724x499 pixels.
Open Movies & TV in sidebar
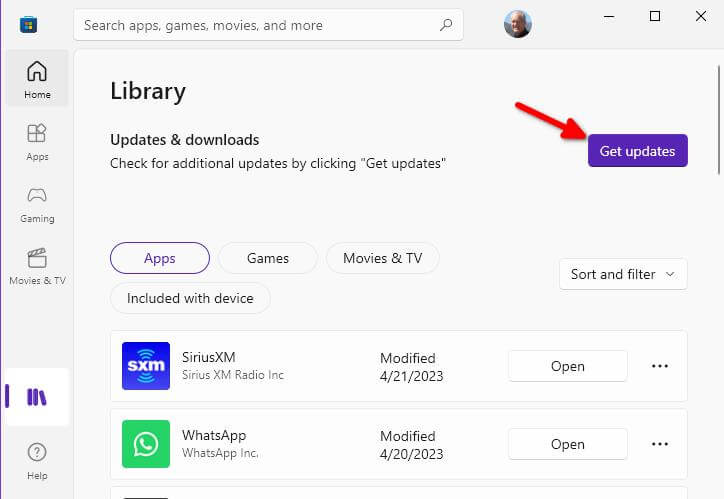tap(37, 266)
